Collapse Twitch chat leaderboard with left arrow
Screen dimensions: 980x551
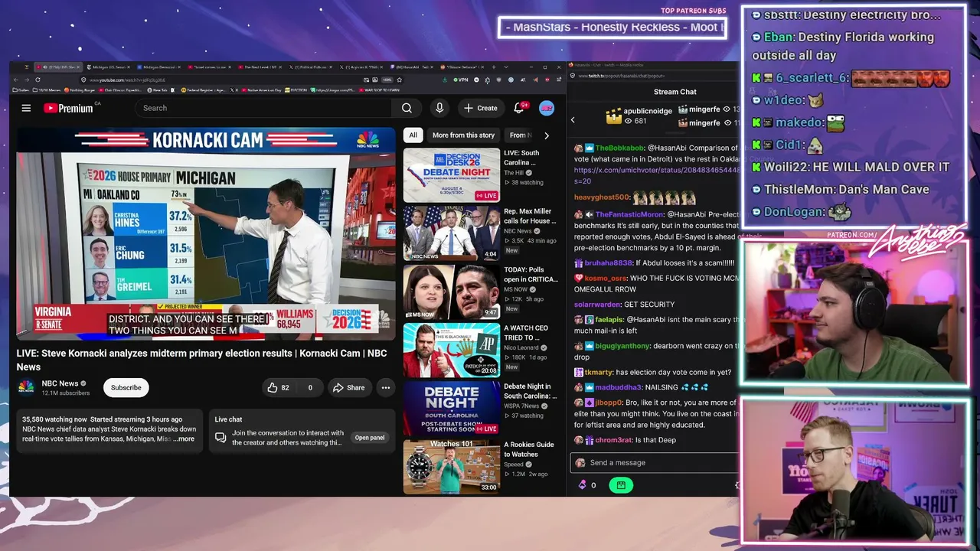(573, 119)
